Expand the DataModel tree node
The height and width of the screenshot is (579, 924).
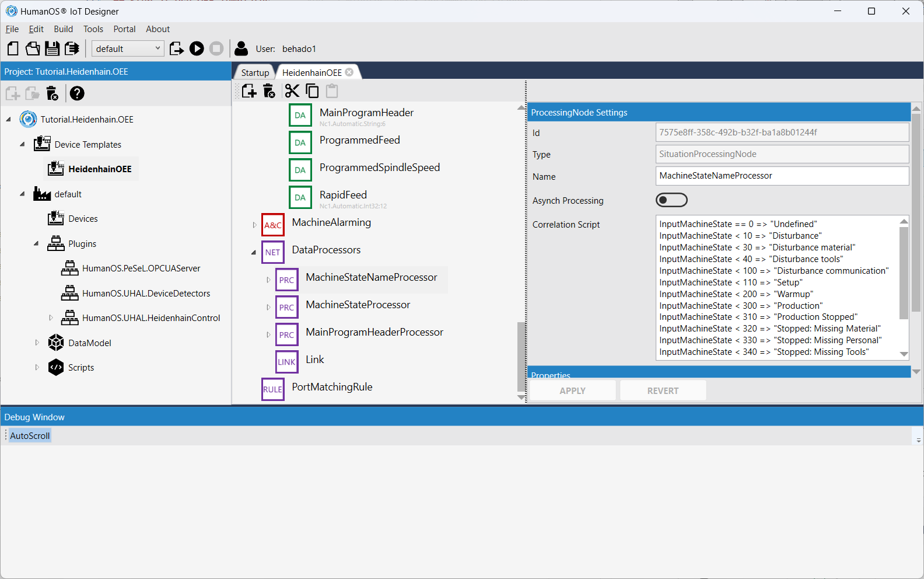[37, 343]
